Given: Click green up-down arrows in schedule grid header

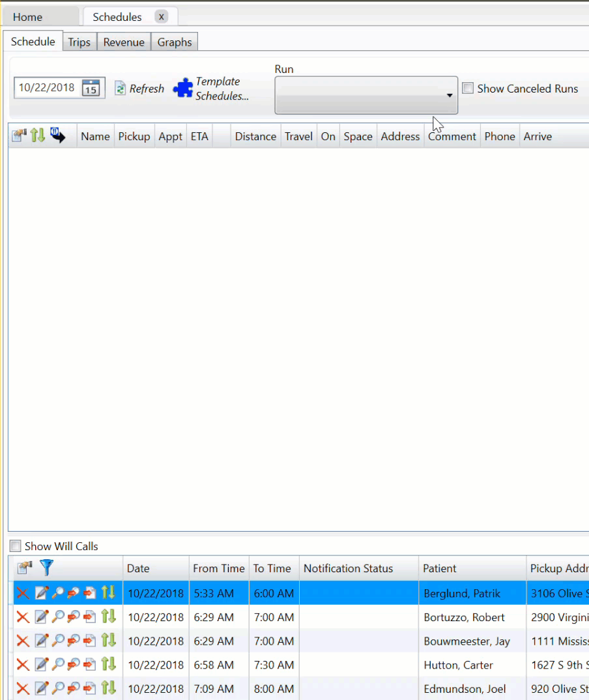Looking at the screenshot, I should tap(38, 136).
